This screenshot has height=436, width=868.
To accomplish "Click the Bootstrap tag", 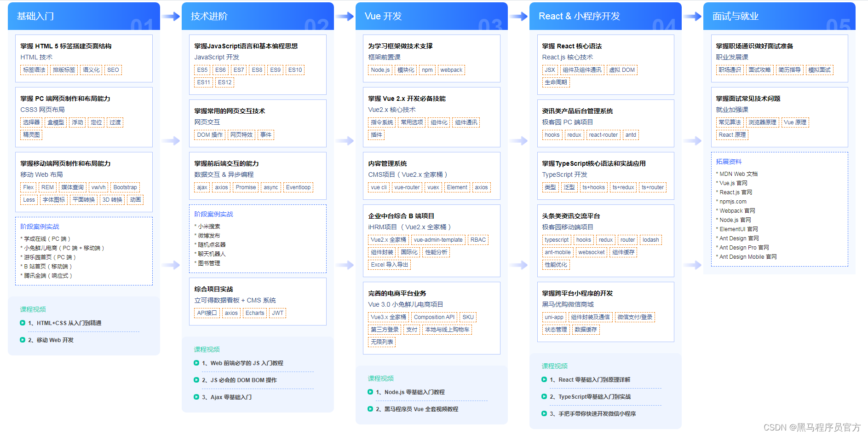I will click(x=125, y=187).
